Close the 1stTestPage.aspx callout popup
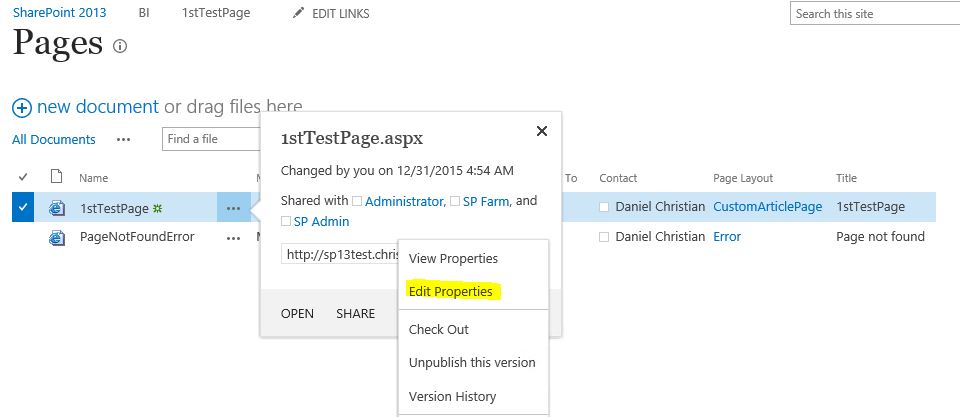The image size is (960, 417). 542,131
